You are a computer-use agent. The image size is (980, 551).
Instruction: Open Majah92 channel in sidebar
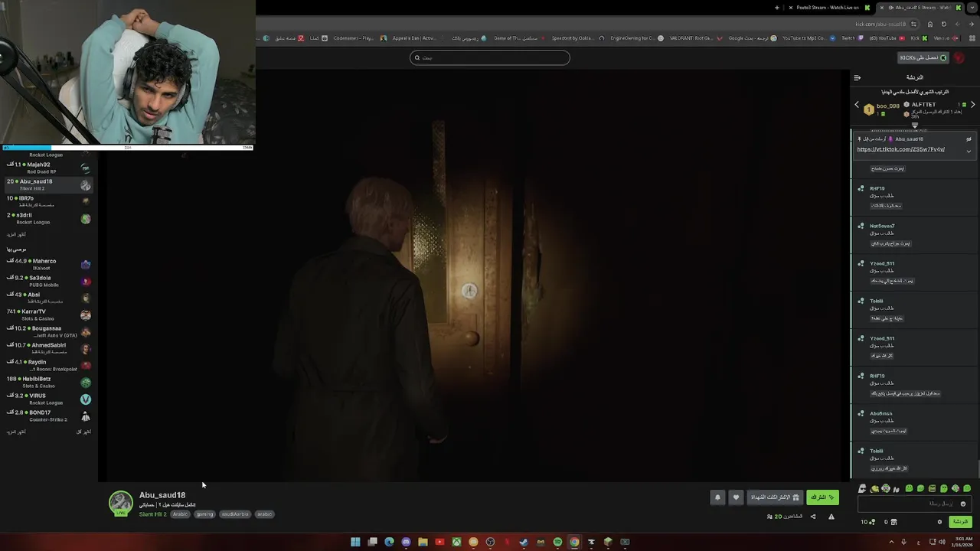click(49, 168)
